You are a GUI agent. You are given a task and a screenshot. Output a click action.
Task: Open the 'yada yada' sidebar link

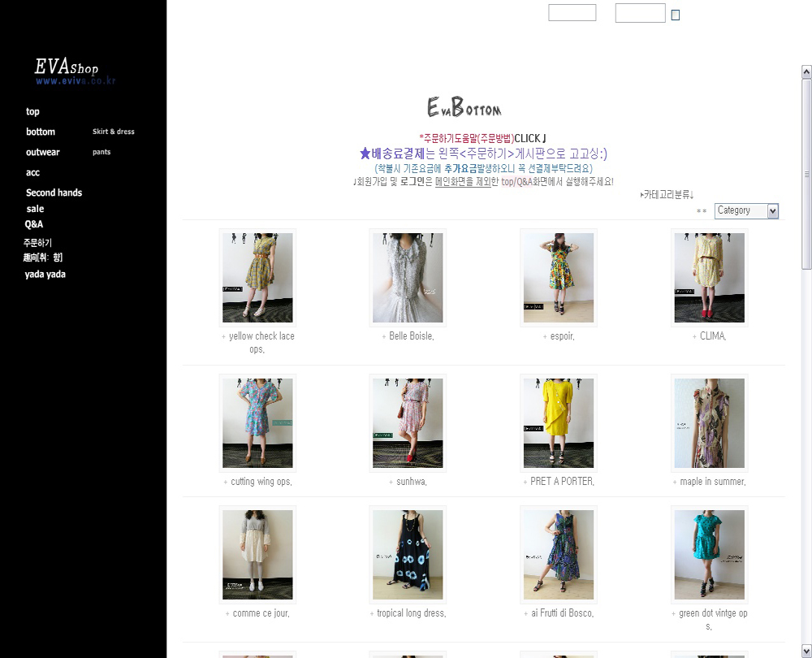(45, 275)
